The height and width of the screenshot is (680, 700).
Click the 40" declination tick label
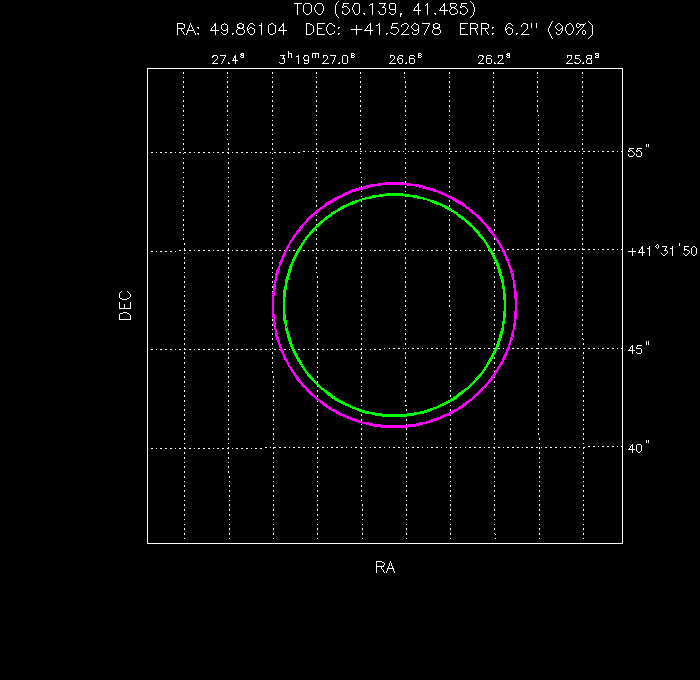click(638, 448)
